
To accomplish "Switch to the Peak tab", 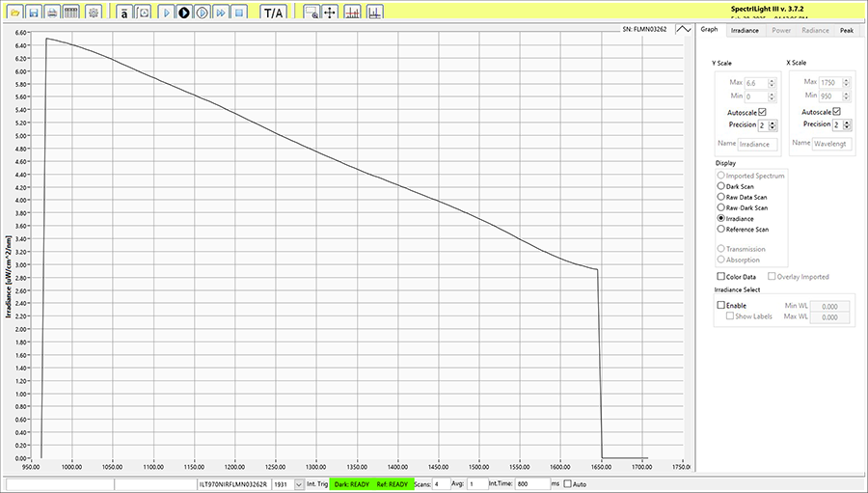I will tap(846, 30).
